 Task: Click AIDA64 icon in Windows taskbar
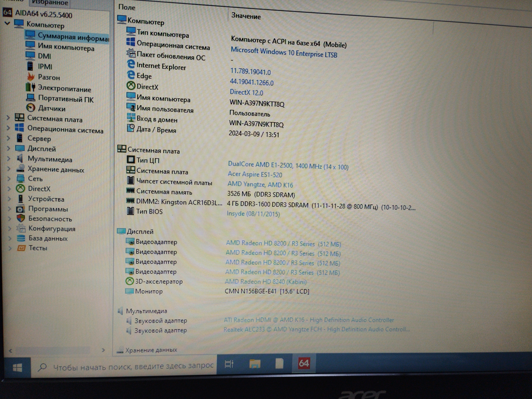[x=304, y=363]
